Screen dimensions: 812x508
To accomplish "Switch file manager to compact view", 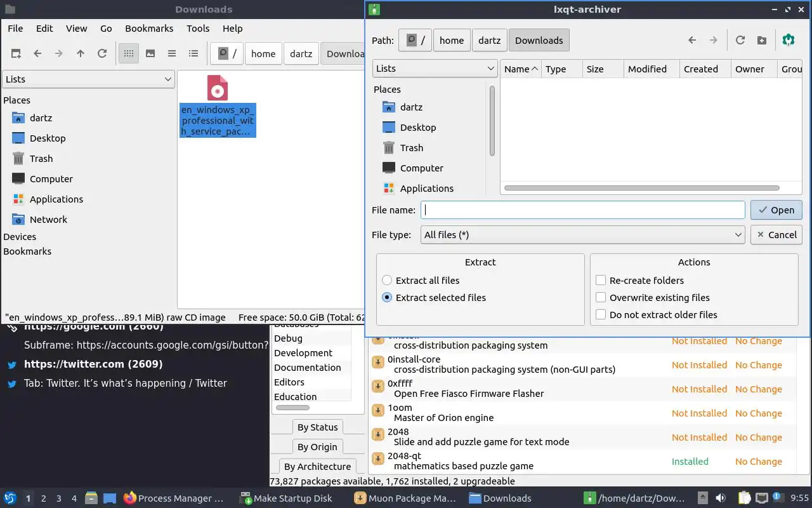I will 172,53.
